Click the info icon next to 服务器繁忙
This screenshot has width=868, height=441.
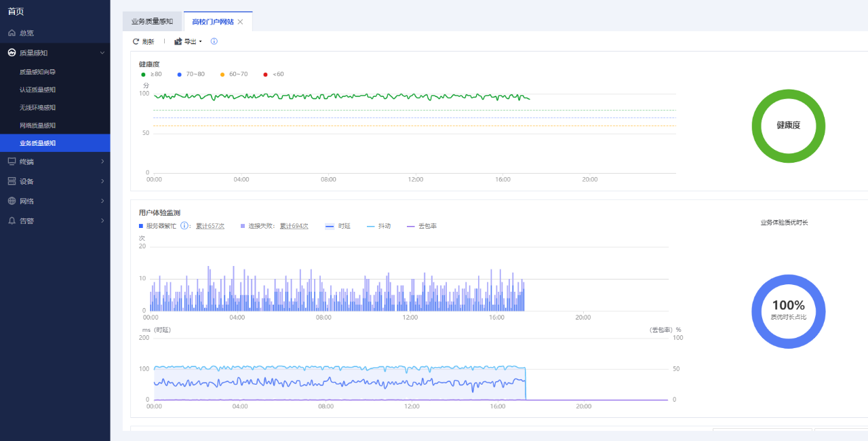tap(184, 225)
